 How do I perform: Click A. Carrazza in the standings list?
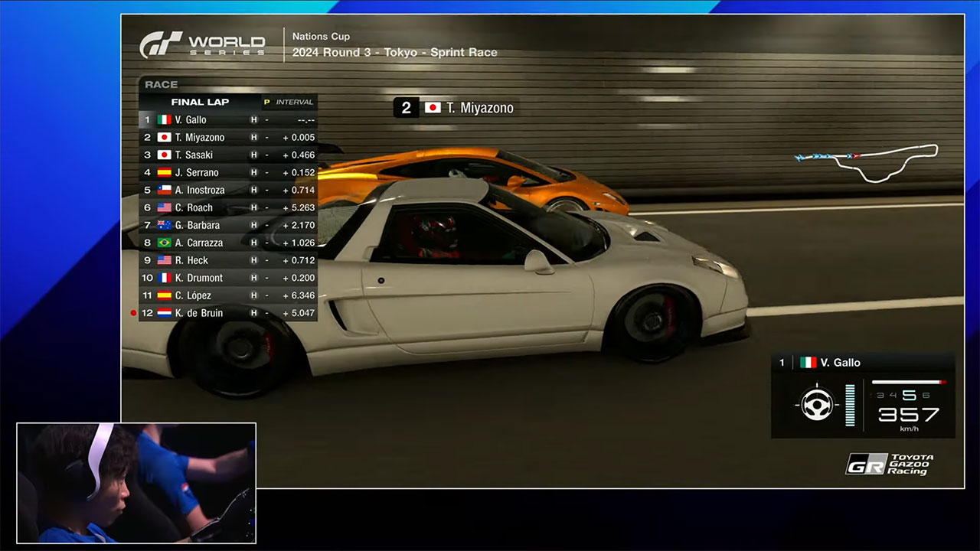click(x=199, y=243)
